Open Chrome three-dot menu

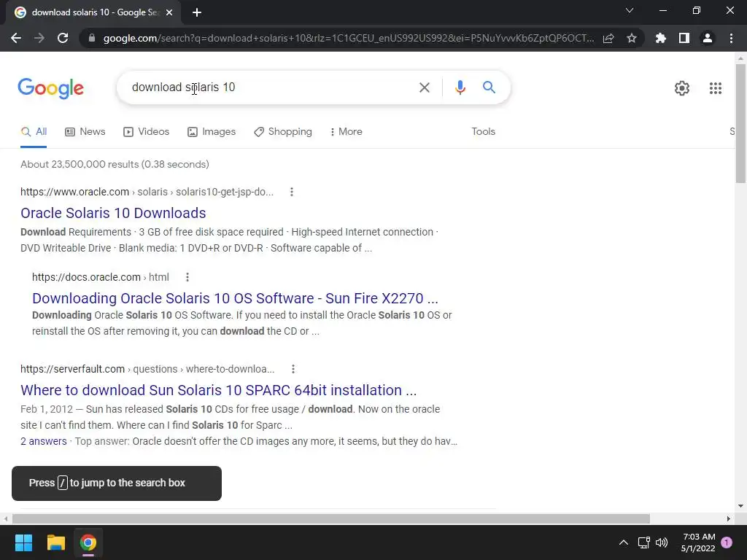point(731,38)
